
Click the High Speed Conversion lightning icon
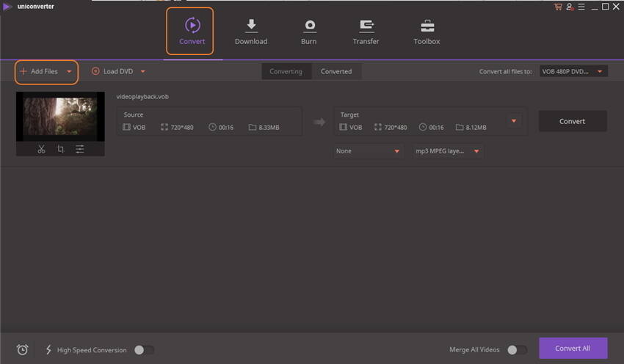[48, 349]
